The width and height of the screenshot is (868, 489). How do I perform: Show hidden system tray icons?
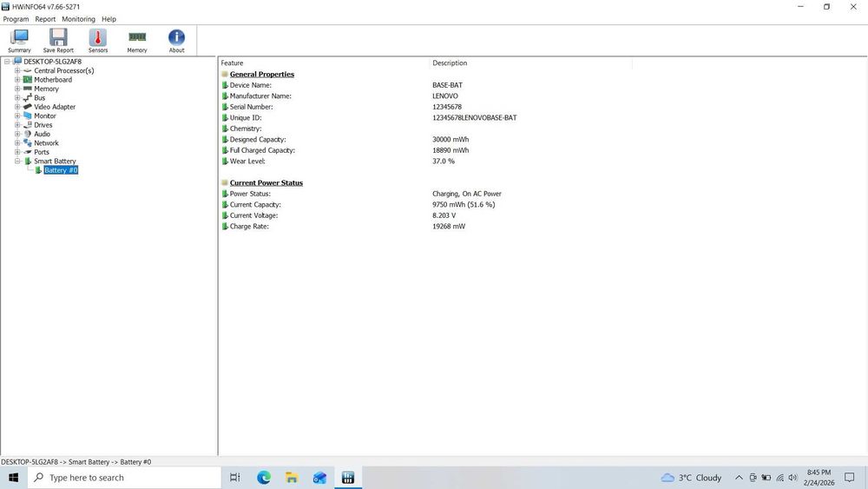(x=739, y=478)
